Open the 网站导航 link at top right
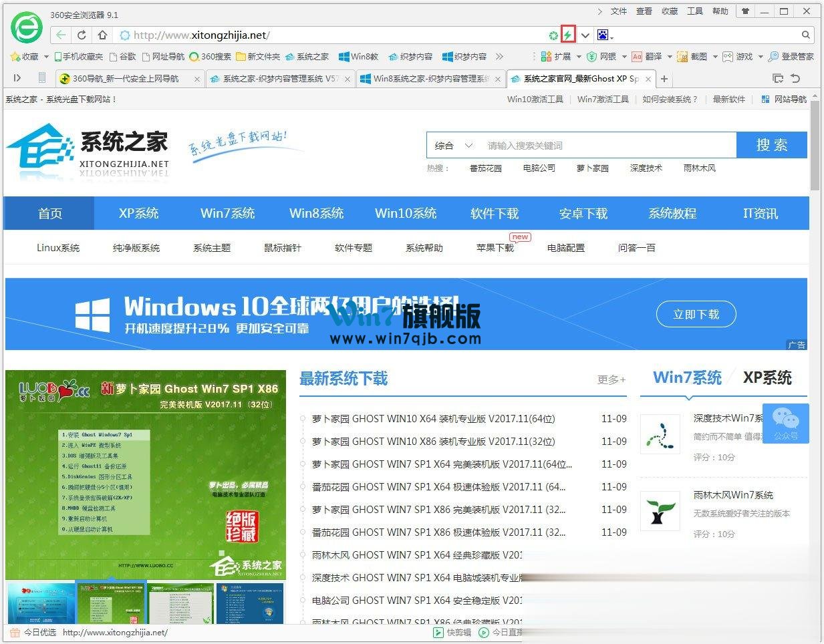Screen dimensions: 824x644 [x=785, y=99]
